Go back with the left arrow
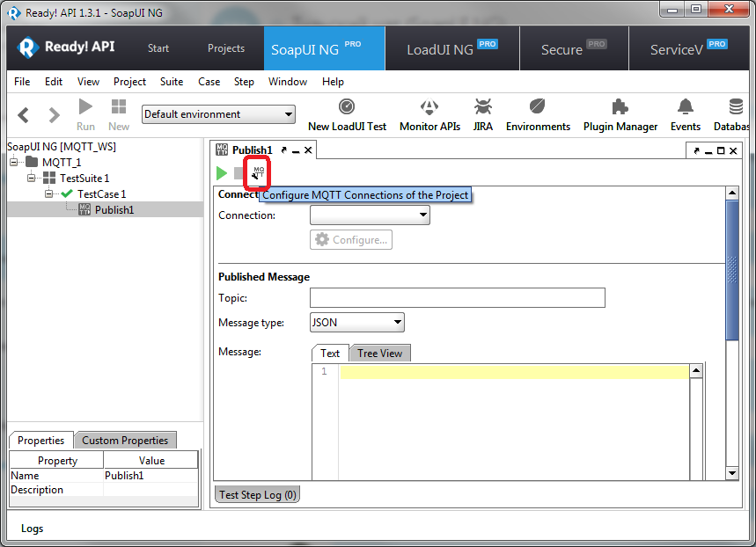 point(23,115)
